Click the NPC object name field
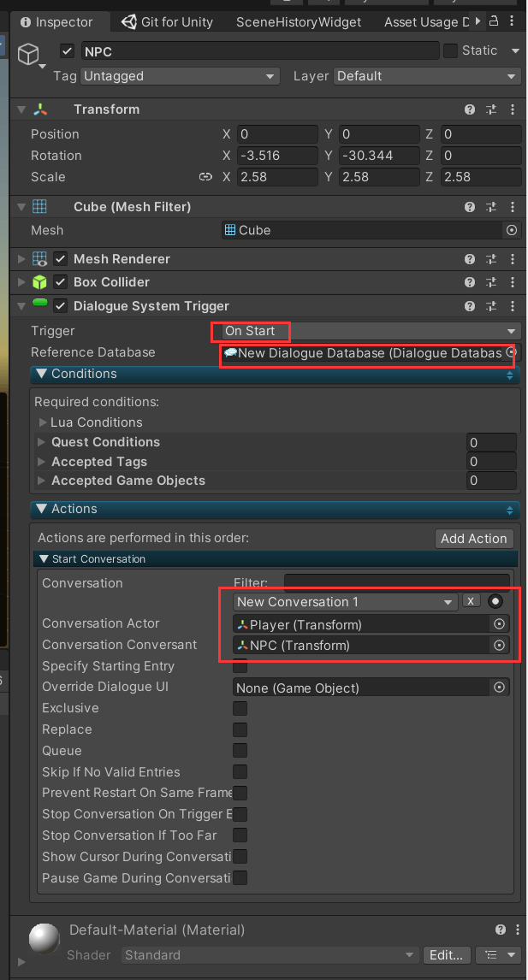The height and width of the screenshot is (980, 528). point(259,51)
